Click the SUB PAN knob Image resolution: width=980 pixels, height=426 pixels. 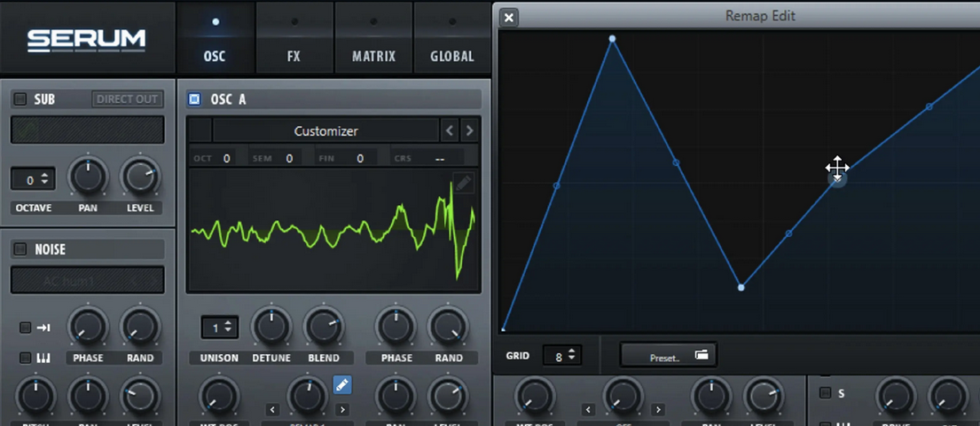(88, 177)
